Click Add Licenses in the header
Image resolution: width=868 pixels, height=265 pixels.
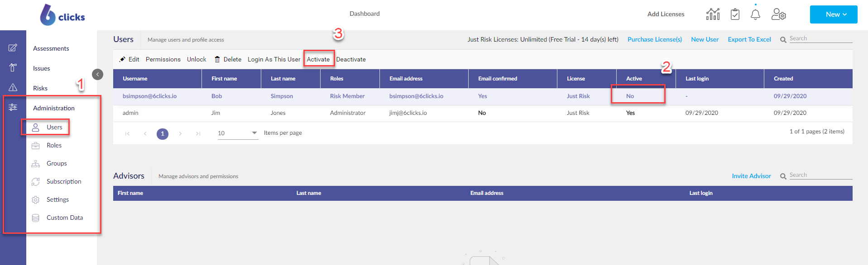pyautogui.click(x=666, y=14)
